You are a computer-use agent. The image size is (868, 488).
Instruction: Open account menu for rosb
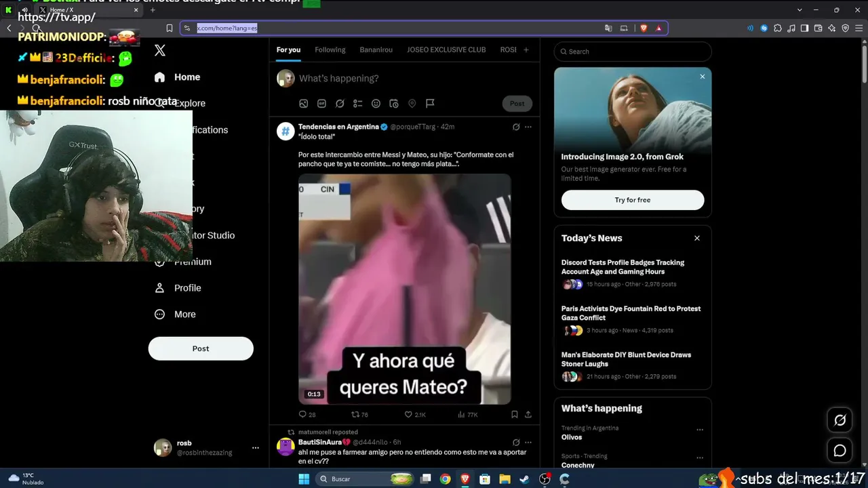click(x=256, y=447)
